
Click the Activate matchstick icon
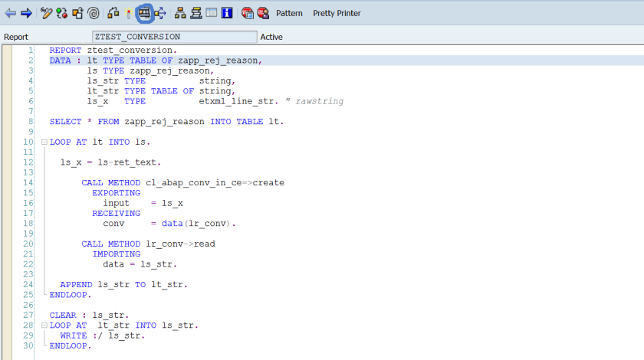128,13
